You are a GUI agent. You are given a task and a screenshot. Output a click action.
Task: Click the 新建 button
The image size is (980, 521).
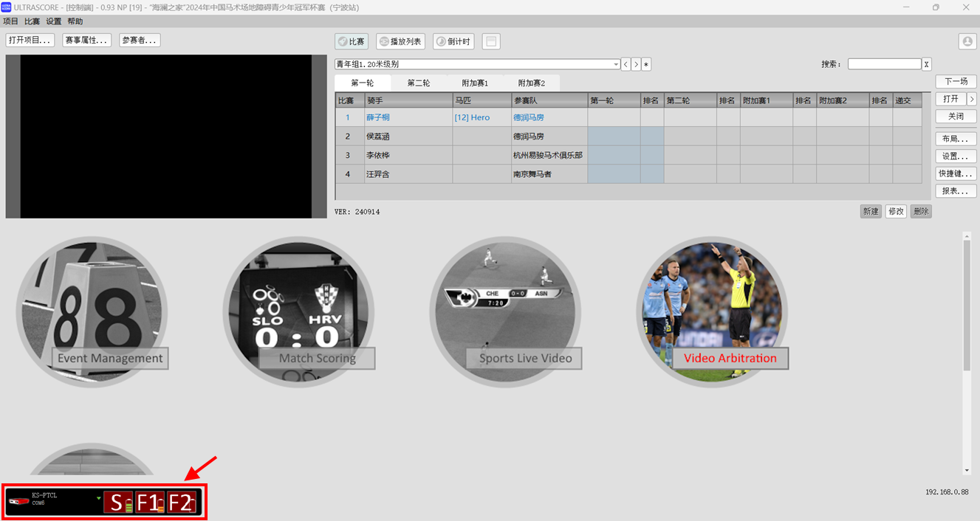click(x=870, y=211)
